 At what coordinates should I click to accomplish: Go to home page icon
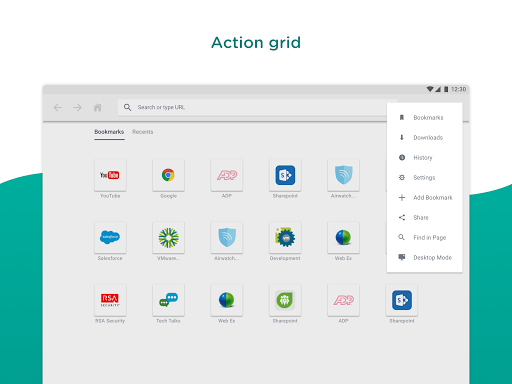[x=97, y=107]
